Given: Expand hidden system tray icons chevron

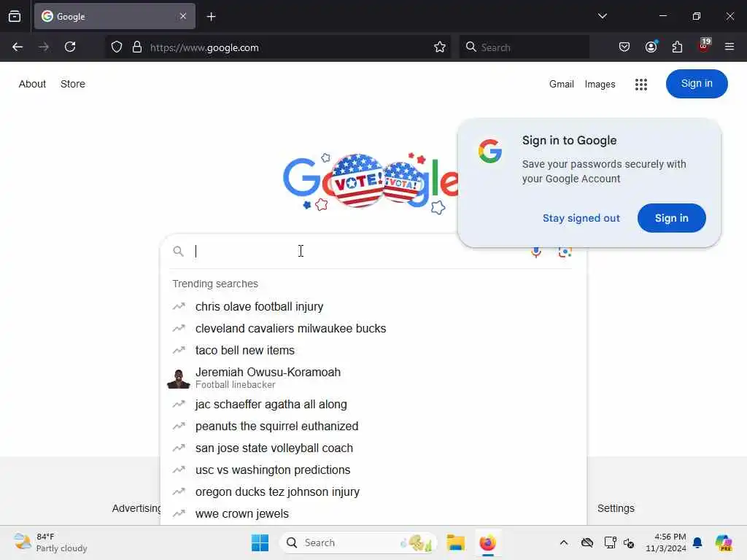Looking at the screenshot, I should (x=564, y=542).
